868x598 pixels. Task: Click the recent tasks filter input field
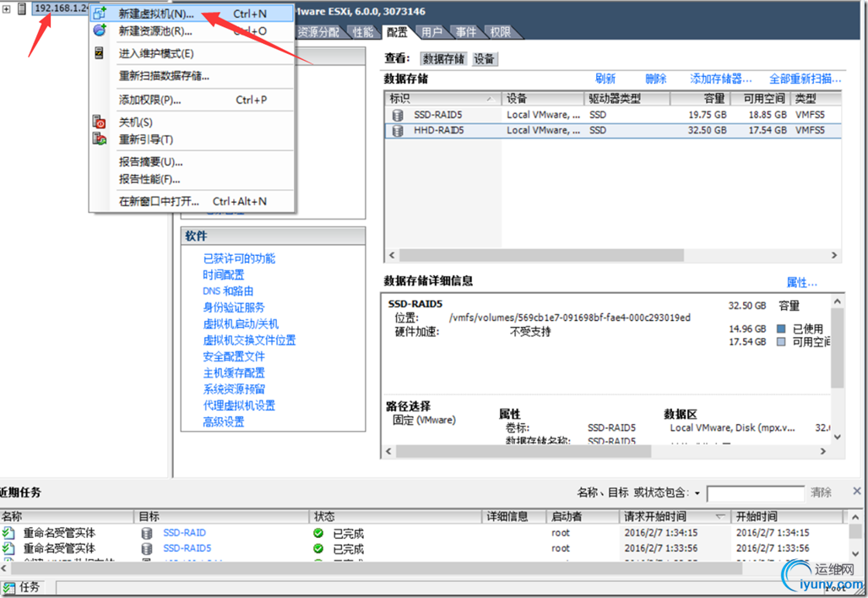[756, 493]
